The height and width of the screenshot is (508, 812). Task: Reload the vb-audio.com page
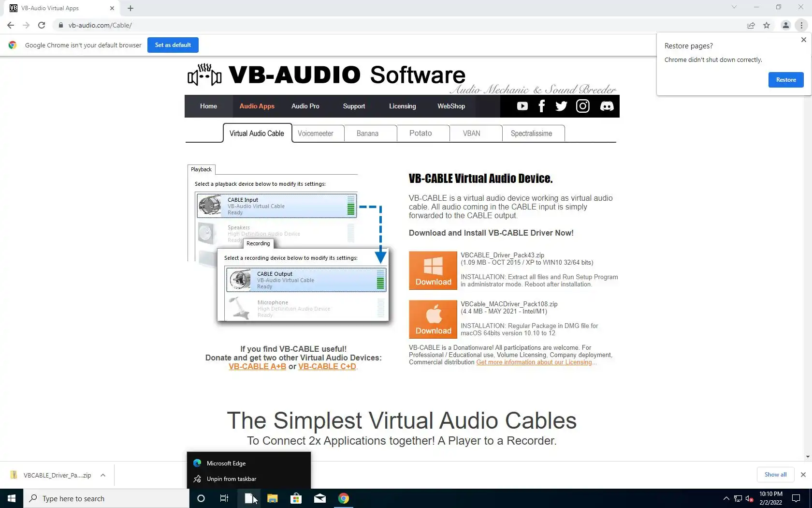pos(42,25)
